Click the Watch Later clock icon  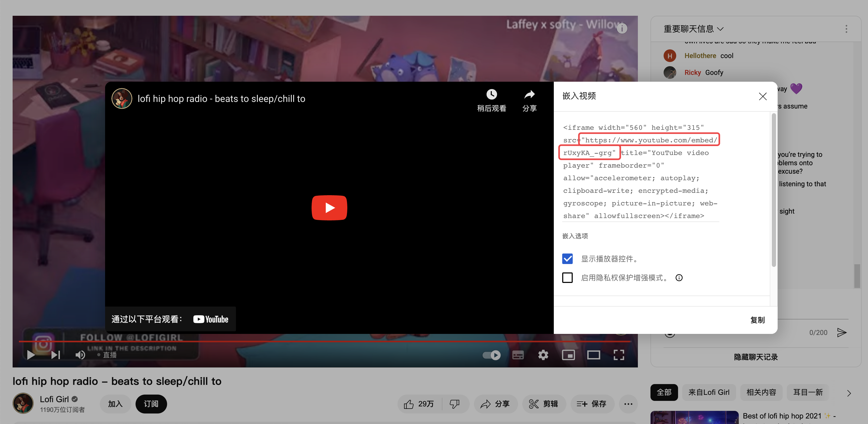491,94
